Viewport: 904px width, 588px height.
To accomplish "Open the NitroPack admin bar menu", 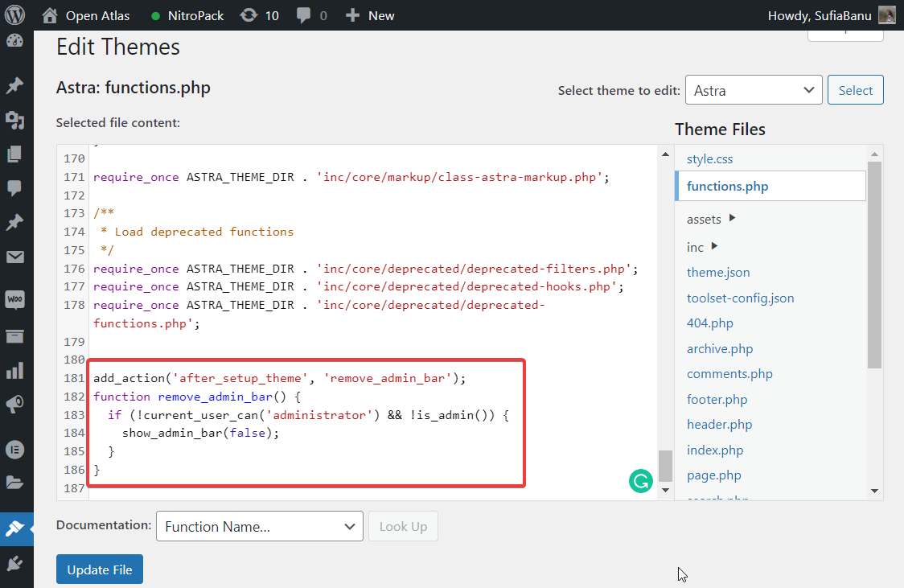I will (x=187, y=15).
